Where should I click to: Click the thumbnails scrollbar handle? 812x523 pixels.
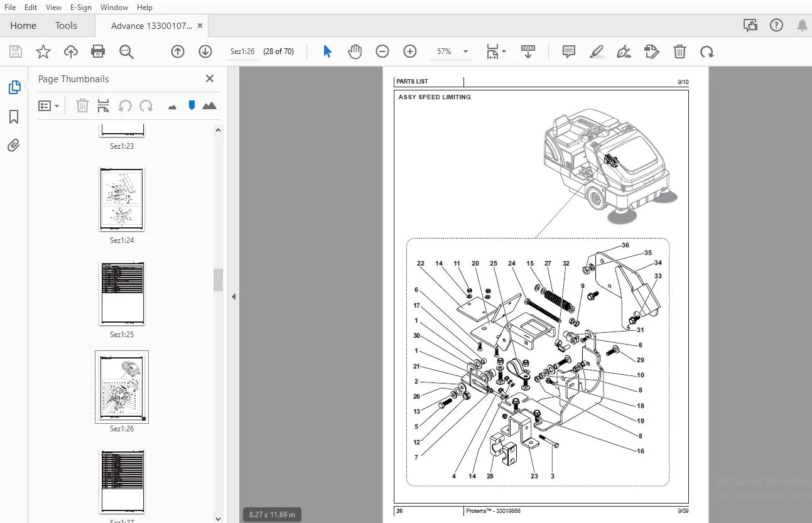pyautogui.click(x=219, y=280)
